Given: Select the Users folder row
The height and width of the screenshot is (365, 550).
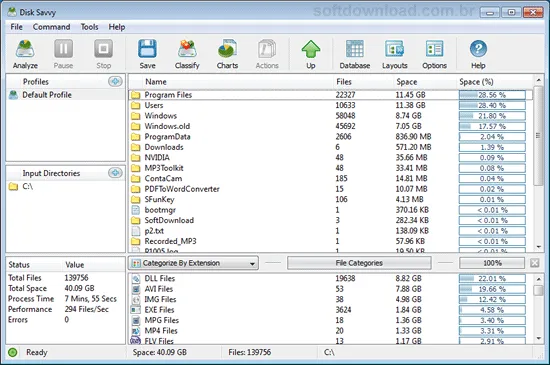Looking at the screenshot, I should pyautogui.click(x=330, y=105).
